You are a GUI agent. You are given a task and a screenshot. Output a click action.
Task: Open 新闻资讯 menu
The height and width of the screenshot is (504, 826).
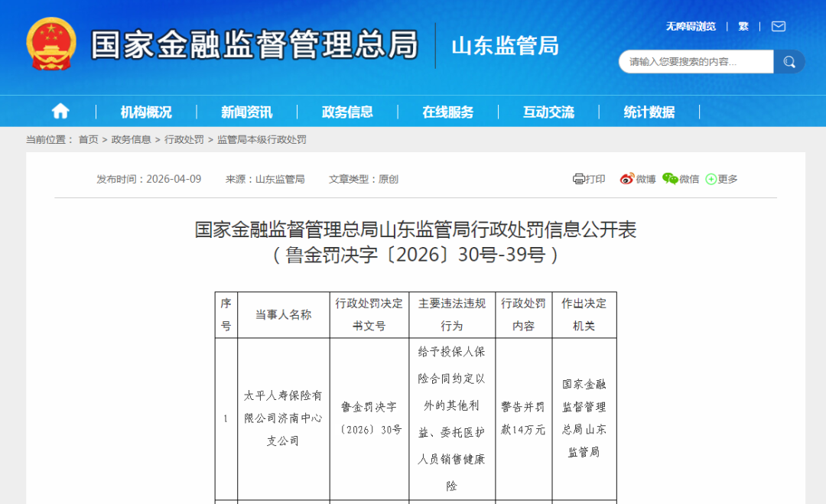pos(246,112)
